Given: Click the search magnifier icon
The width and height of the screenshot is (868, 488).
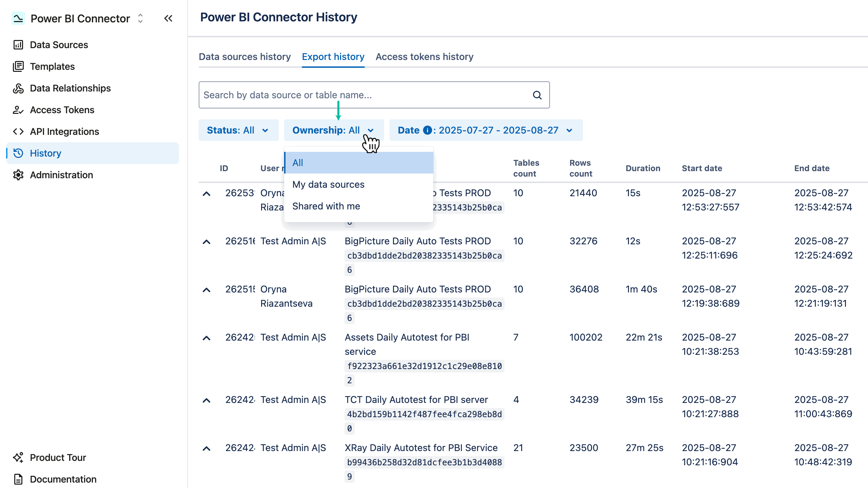Looking at the screenshot, I should [537, 95].
